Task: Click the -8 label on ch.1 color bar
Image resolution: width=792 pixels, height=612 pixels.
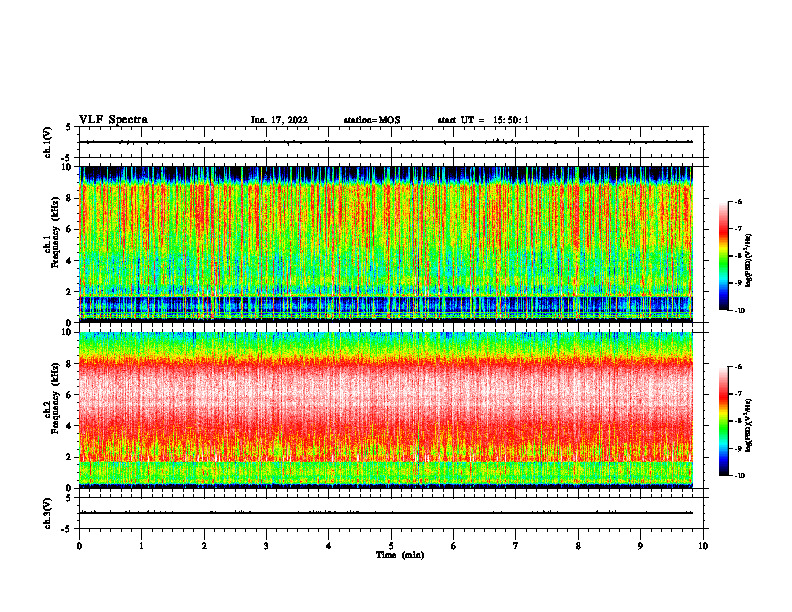Action: coord(739,256)
